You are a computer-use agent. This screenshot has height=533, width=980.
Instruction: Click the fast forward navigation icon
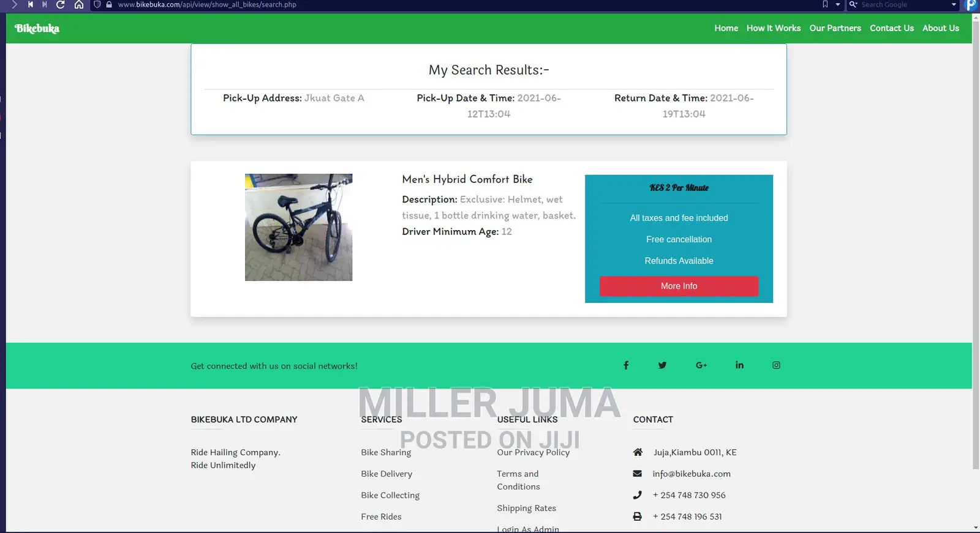click(45, 4)
